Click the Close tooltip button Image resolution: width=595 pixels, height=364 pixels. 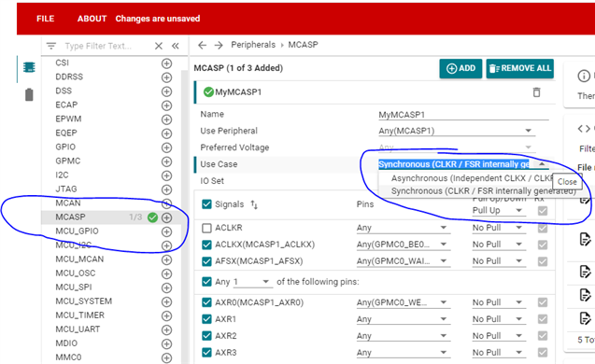pos(567,182)
